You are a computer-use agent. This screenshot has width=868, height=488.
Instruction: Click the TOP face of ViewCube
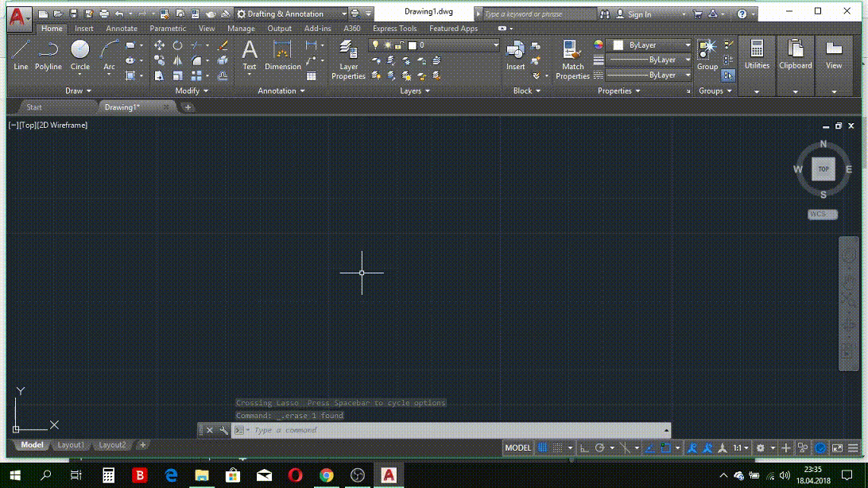tap(823, 168)
